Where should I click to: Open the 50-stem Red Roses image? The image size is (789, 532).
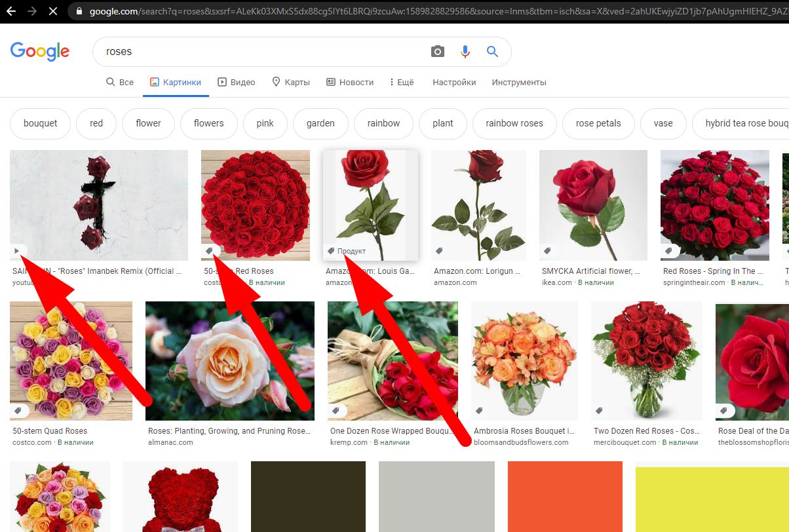pyautogui.click(x=256, y=205)
